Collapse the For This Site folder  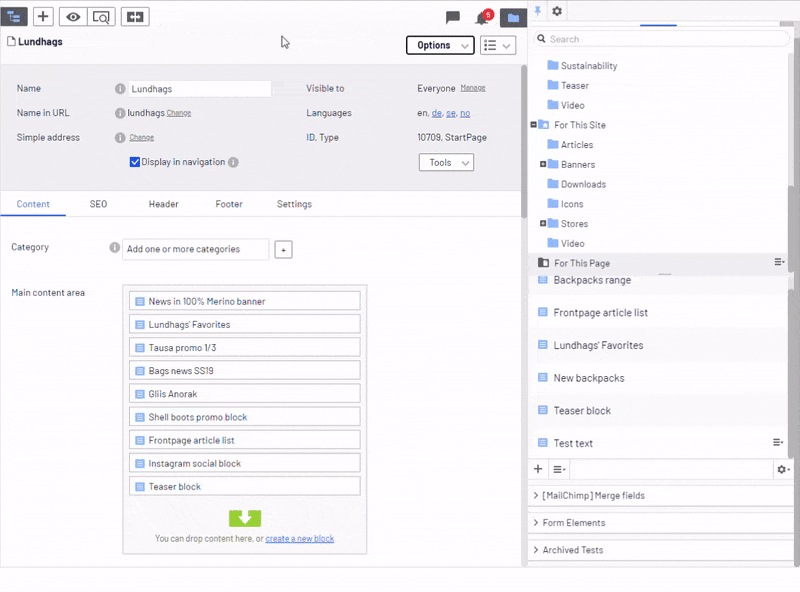534,125
